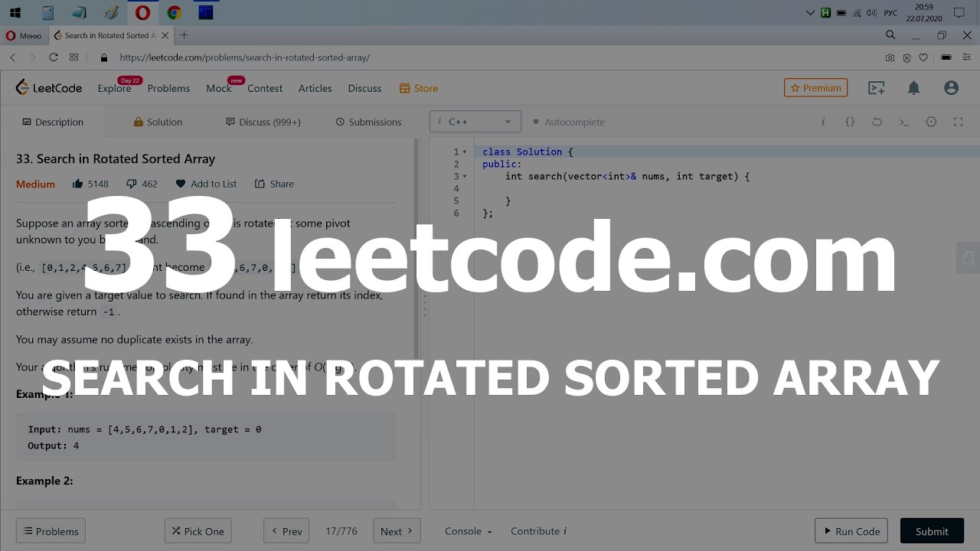Show editor info via the i icon
This screenshot has height=551, width=980.
pos(823,122)
